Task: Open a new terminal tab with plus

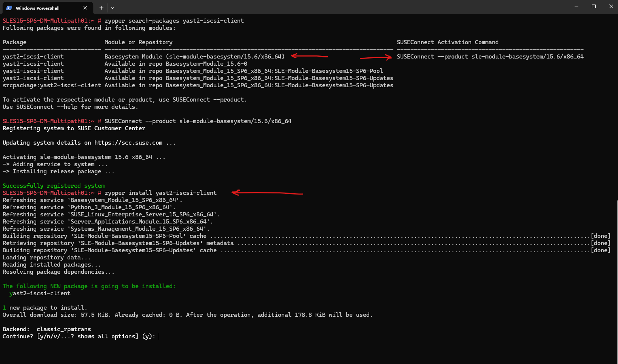Action: (101, 8)
